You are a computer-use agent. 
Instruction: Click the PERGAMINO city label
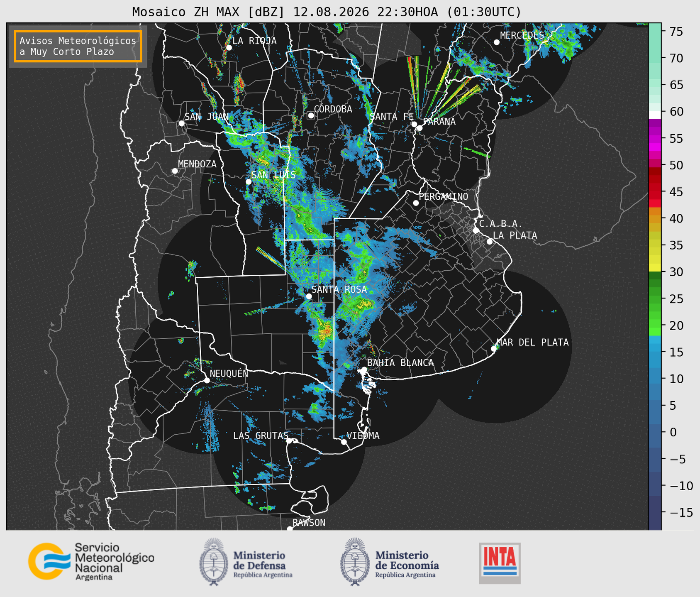(443, 196)
